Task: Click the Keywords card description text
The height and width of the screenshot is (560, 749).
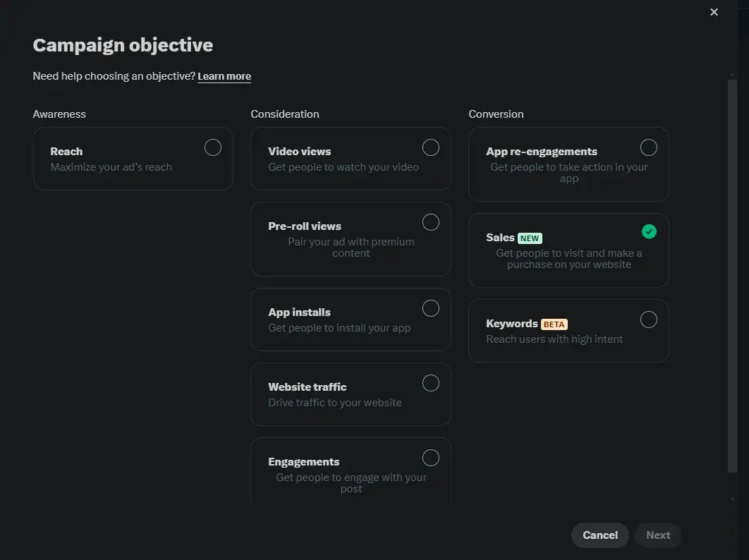Action: pos(554,339)
